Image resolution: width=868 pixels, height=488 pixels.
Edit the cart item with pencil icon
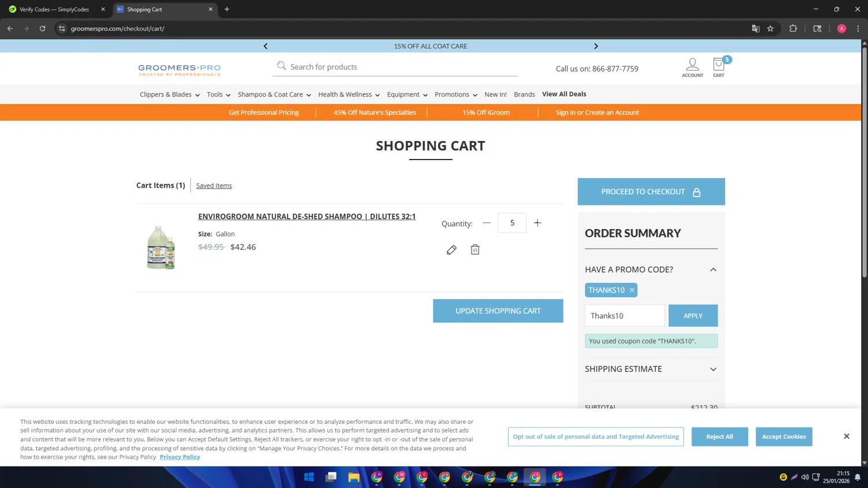451,250
